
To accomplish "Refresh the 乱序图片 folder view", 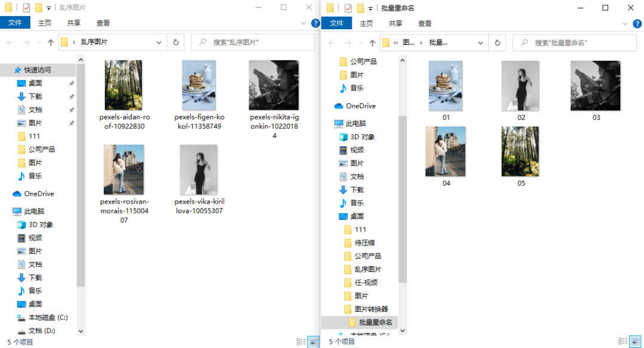I will coord(176,42).
